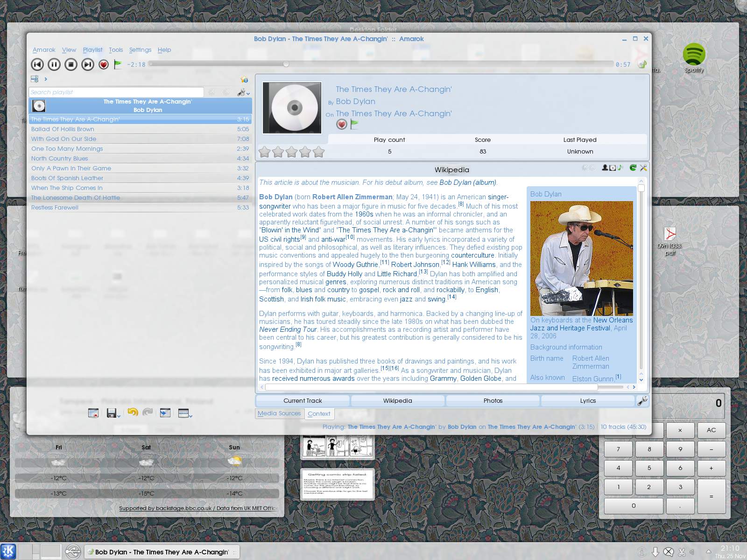Open playlist layout icon above search box

(x=35, y=79)
